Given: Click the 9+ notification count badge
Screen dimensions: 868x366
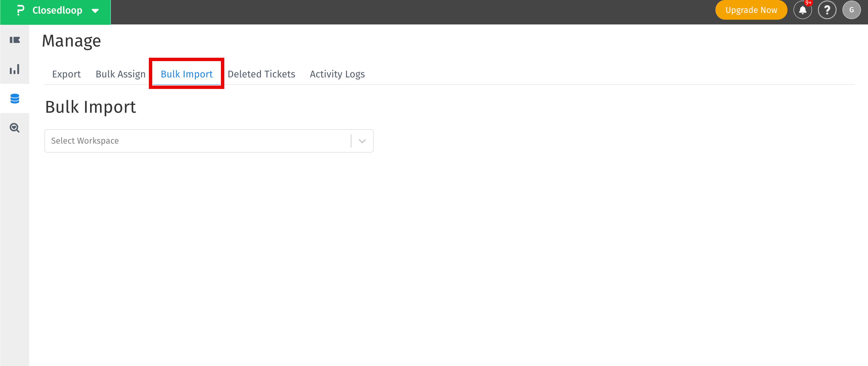Looking at the screenshot, I should (x=808, y=3).
